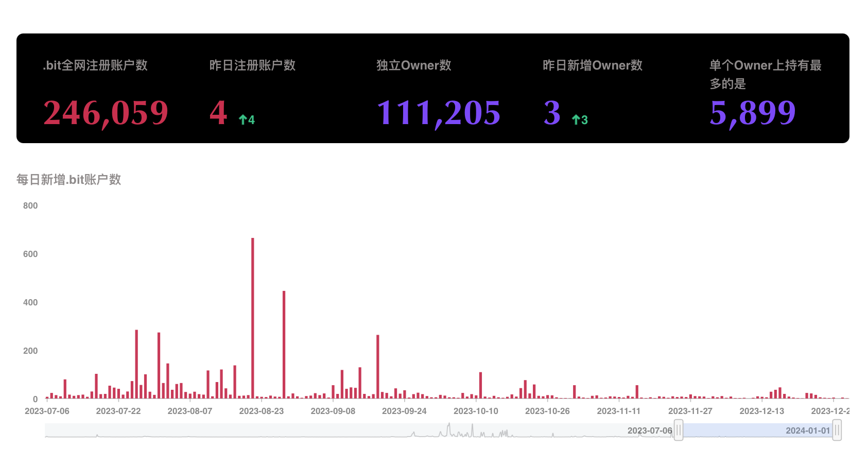Click the x-axis label 2023-09-08
Screen dimensions: 868x449
333,411
